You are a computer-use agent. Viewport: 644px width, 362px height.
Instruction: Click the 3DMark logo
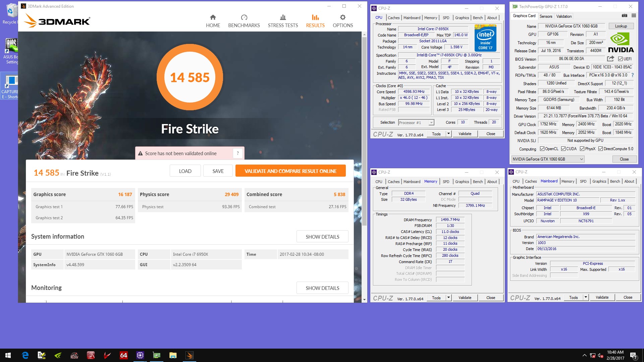57,21
